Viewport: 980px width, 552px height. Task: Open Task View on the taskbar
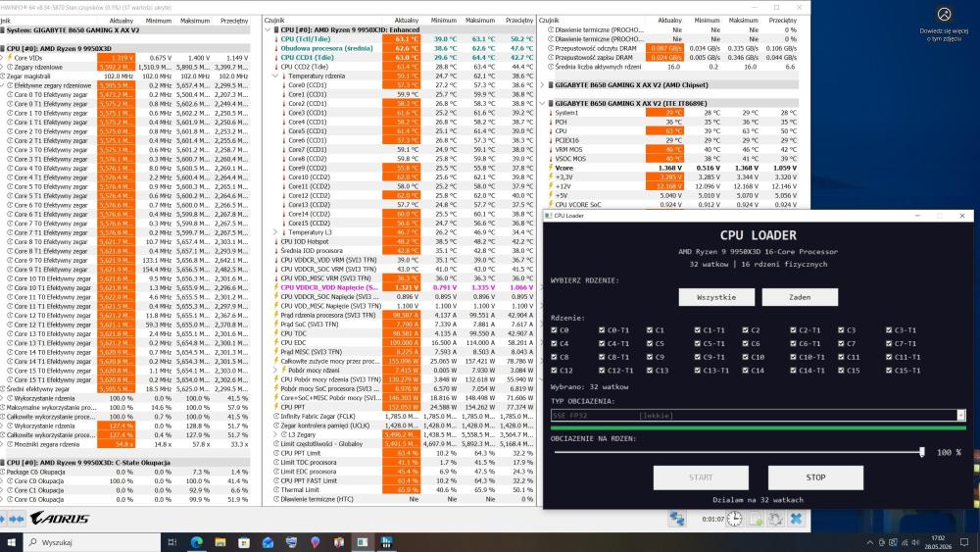(171, 542)
